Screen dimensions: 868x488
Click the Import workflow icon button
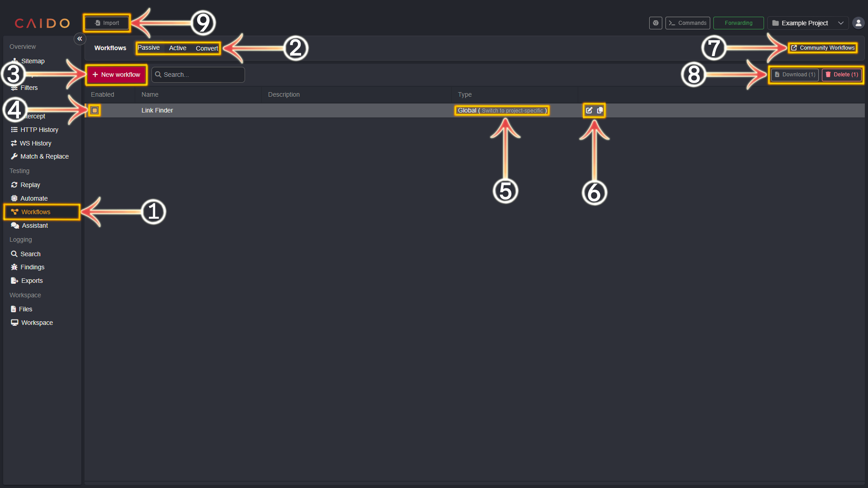click(107, 23)
